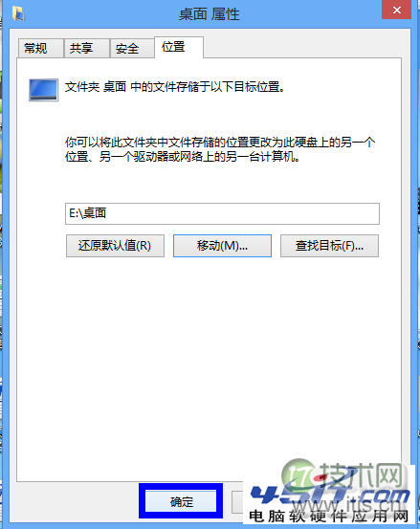
Task: Click the partially hidden button beside 确定
Action: (x=237, y=501)
